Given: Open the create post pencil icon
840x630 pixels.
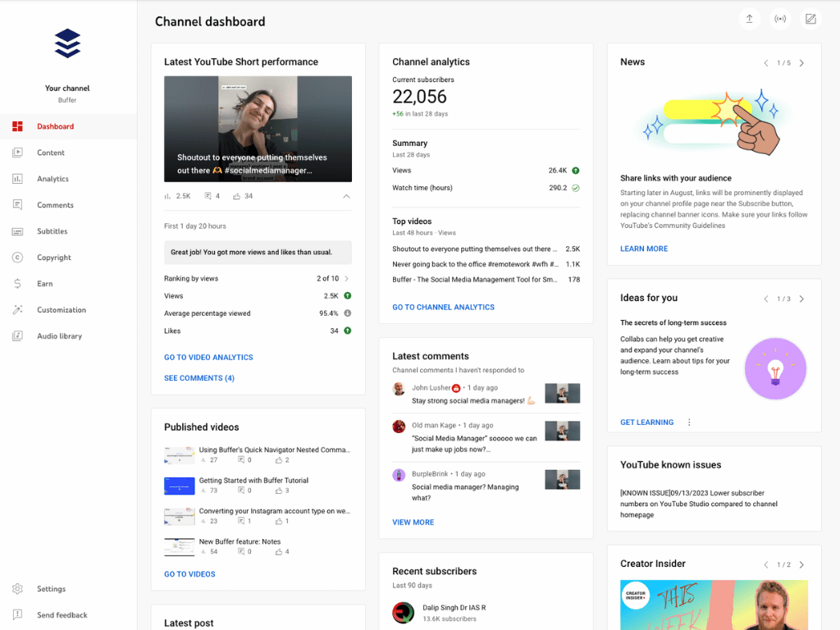Looking at the screenshot, I should pyautogui.click(x=810, y=18).
